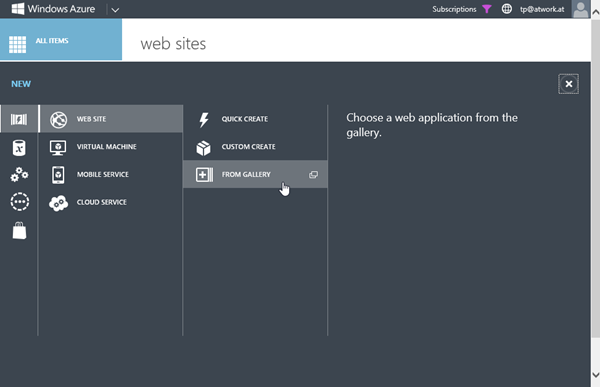The image size is (600, 387).
Task: Open the user avatar profile icon
Action: pyautogui.click(x=580, y=9)
